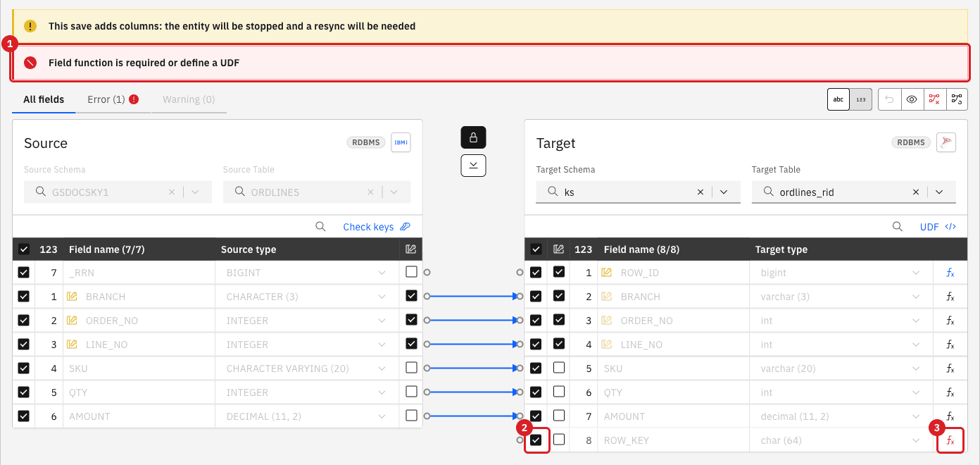Click search icon in Target field list
Viewport: 980px width, 465px height.
(898, 226)
